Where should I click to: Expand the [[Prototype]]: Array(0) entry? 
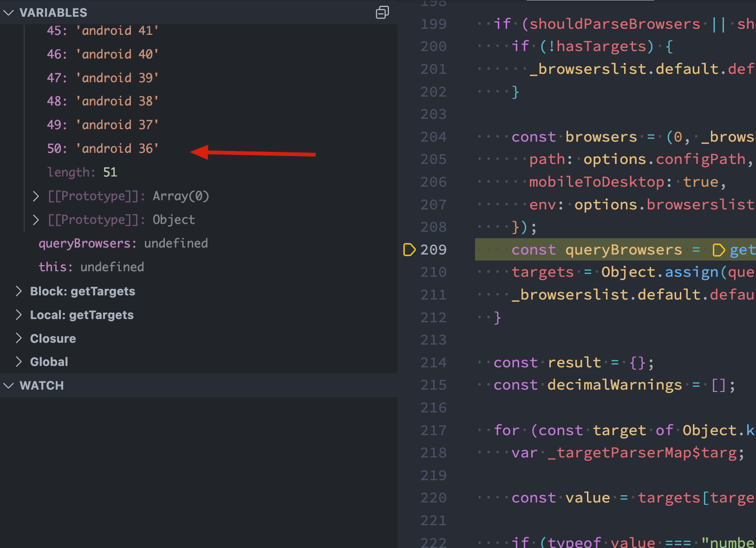[36, 196]
